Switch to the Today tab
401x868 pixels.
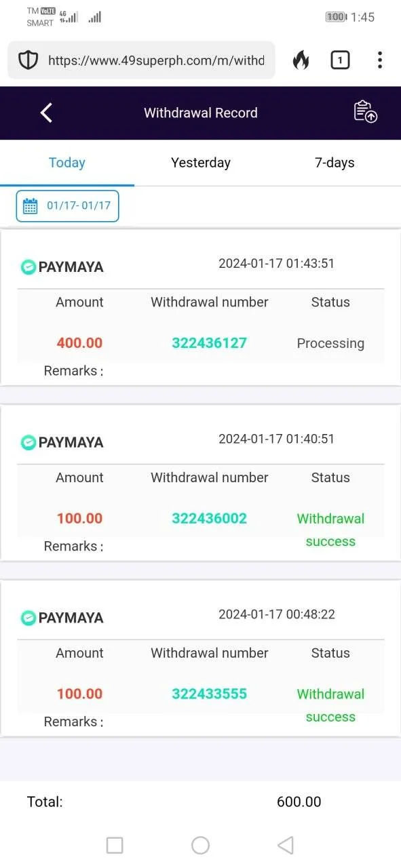[x=67, y=163]
